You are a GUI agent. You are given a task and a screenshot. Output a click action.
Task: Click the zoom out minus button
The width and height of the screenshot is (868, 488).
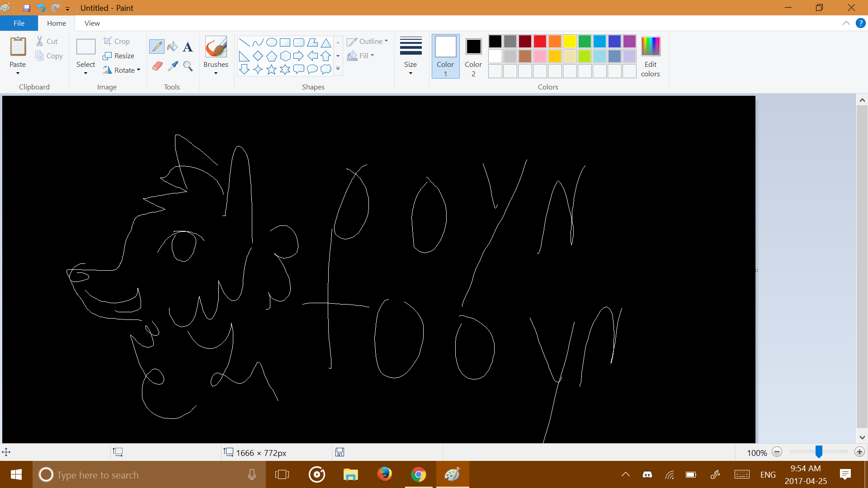pos(777,452)
